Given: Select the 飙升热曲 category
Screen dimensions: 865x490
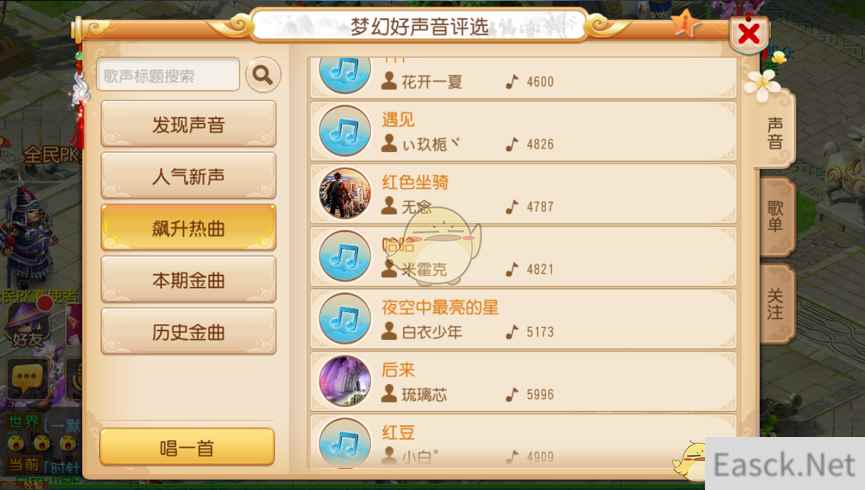Looking at the screenshot, I should coord(189,228).
